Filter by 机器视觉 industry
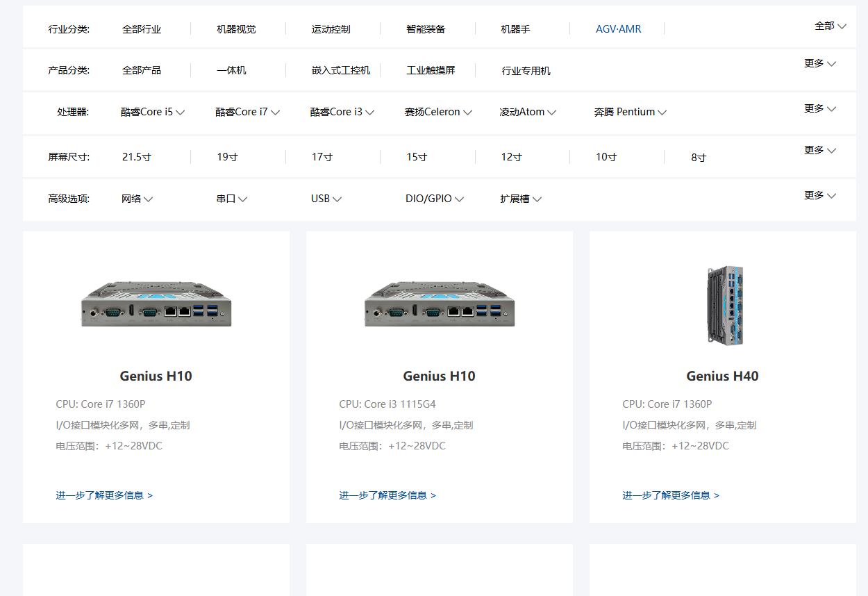Screen dimensions: 868x596 236,29
